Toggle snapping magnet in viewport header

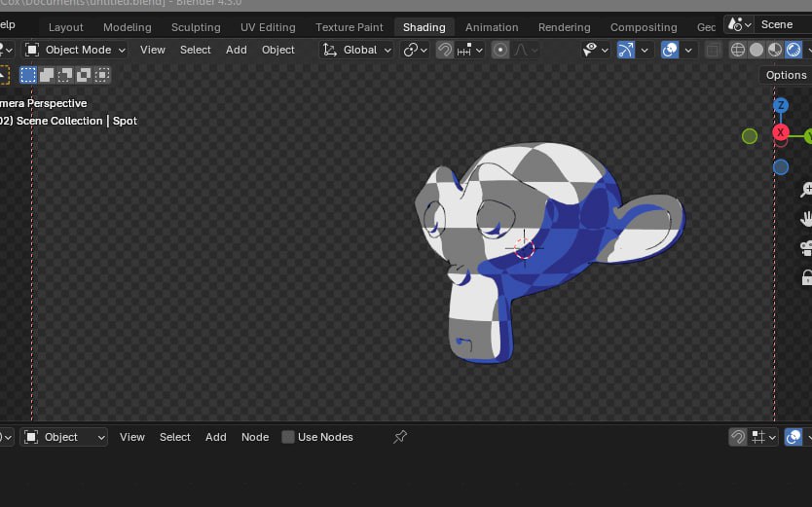tap(445, 50)
